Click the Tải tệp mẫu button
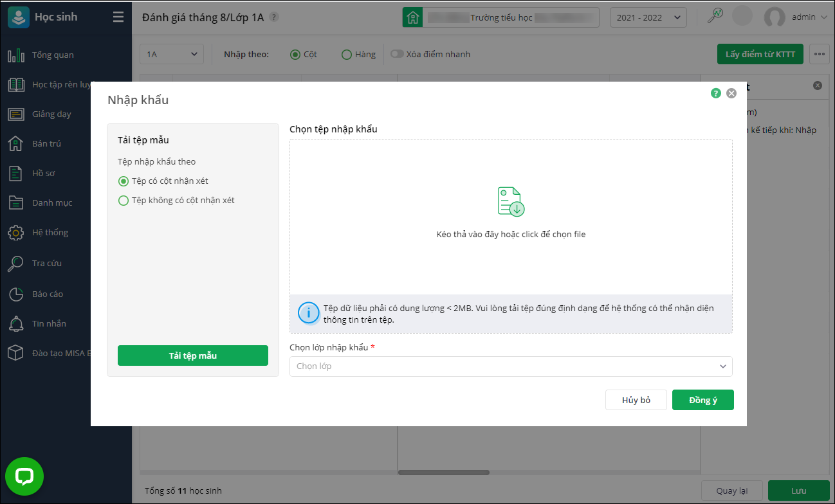The image size is (835, 504). [193, 355]
